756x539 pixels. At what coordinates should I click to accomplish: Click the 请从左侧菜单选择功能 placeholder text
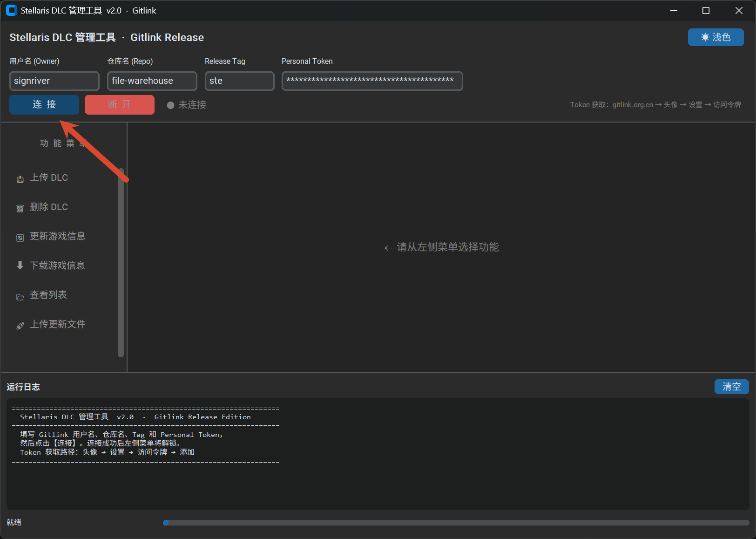pos(441,247)
